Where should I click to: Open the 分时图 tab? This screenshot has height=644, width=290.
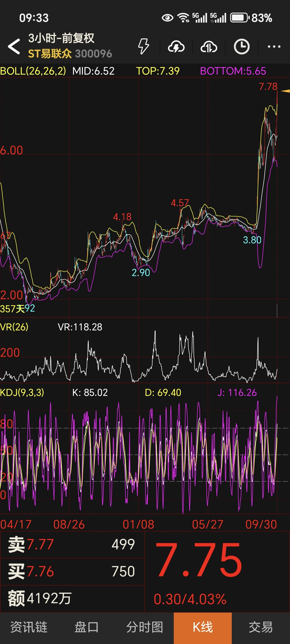pos(145,627)
